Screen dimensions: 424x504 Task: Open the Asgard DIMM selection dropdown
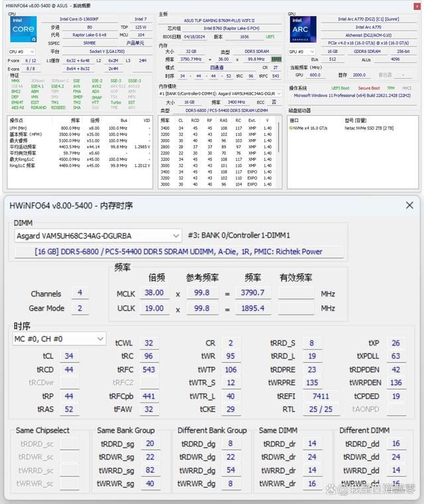click(98, 236)
